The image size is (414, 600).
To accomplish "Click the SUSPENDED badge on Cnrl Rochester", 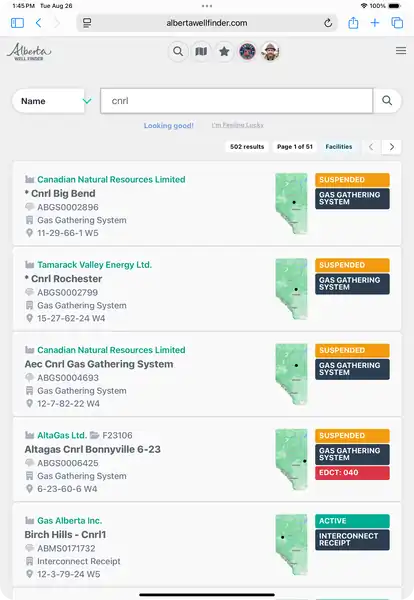I will (352, 265).
